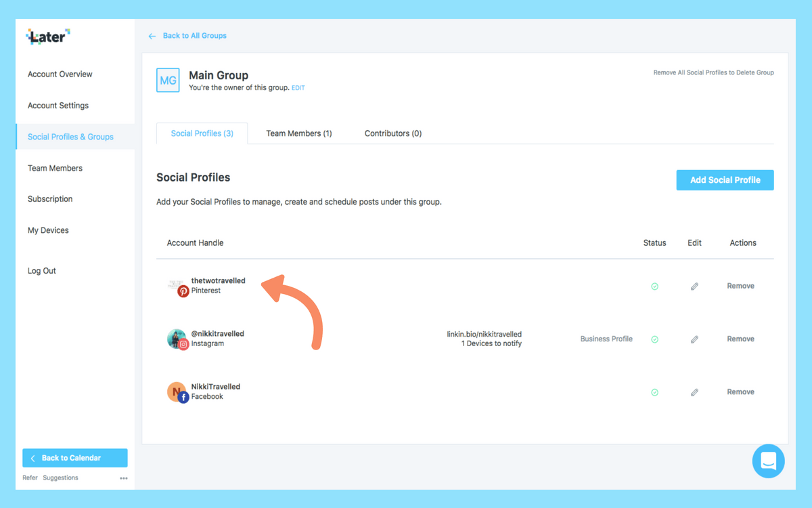Viewport: 812px width, 508px height.
Task: Click status checkmark for thetwotravelled
Action: 654,287
